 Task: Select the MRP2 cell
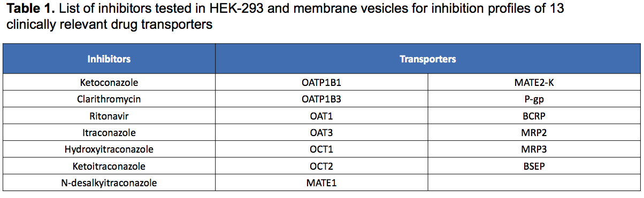[x=534, y=132]
